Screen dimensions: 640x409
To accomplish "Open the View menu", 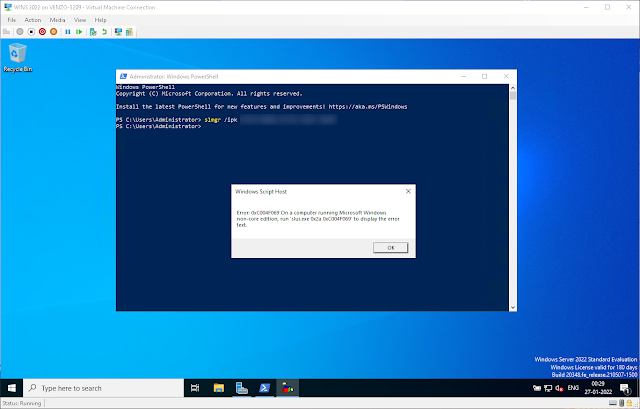I will tap(80, 20).
